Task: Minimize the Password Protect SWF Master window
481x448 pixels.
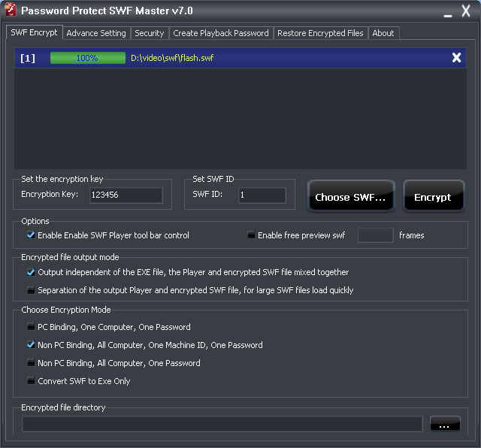Action: [x=448, y=13]
